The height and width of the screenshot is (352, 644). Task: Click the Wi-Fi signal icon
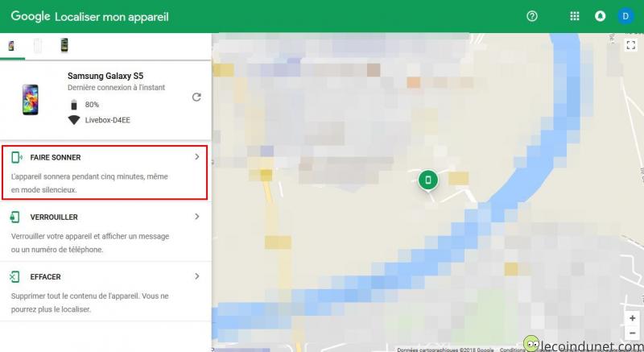pyautogui.click(x=74, y=120)
